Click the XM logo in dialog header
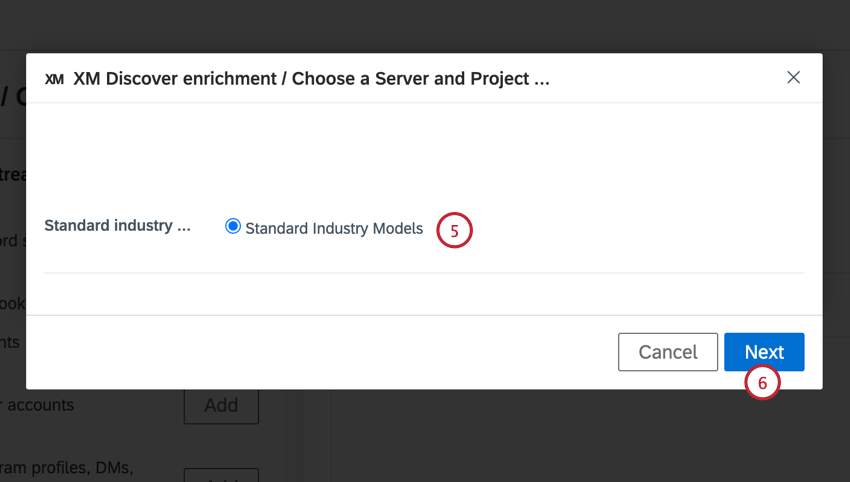The image size is (850, 482). pos(54,79)
